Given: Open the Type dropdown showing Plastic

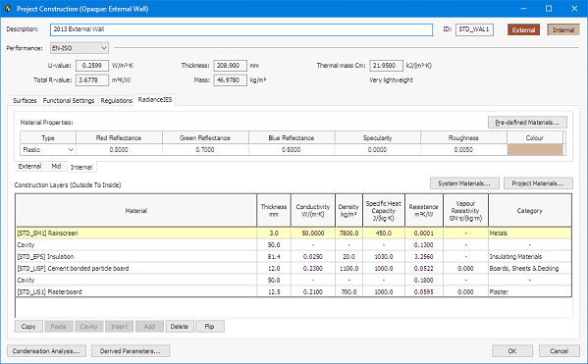Looking at the screenshot, I should click(x=48, y=149).
